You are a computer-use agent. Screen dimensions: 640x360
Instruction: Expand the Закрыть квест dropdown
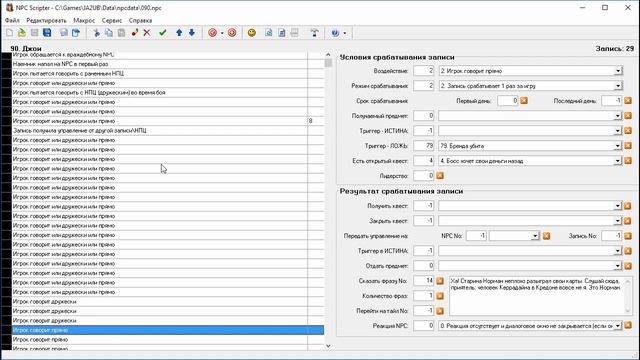[618, 221]
